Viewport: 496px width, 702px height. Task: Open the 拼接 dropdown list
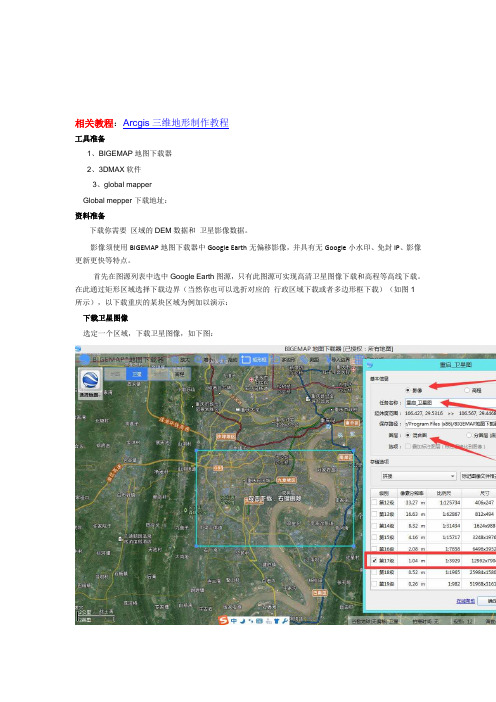pyautogui.click(x=419, y=476)
